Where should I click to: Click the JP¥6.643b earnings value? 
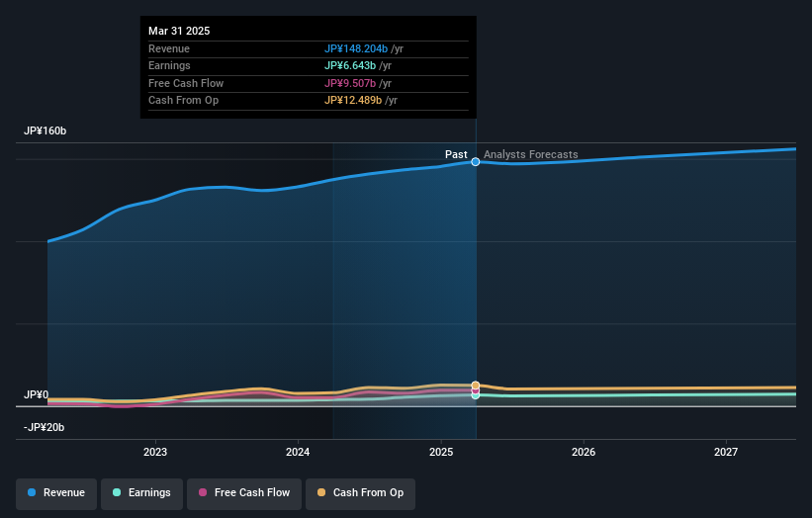(350, 65)
